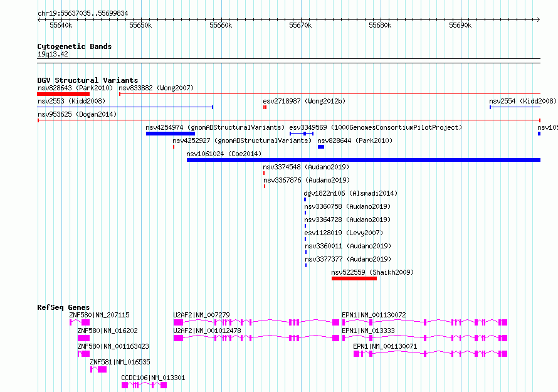The width and height of the screenshot is (558, 392).
Task: Click the DGV Structural Variants track title
Action: [88, 80]
